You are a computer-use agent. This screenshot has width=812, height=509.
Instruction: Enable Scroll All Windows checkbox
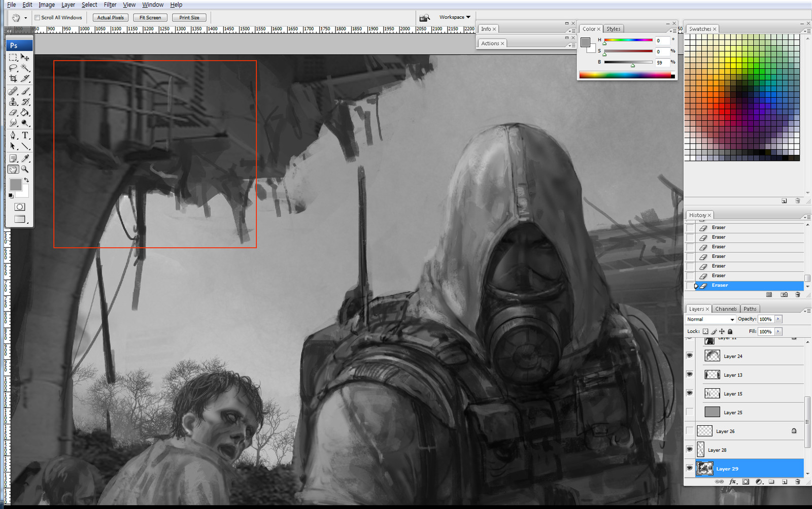click(x=37, y=18)
